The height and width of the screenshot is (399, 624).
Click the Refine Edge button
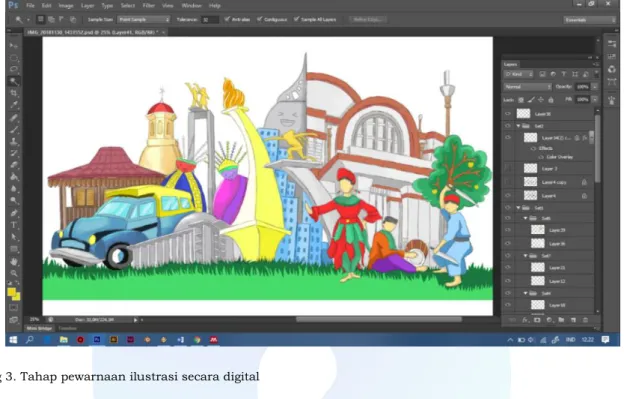[368, 19]
